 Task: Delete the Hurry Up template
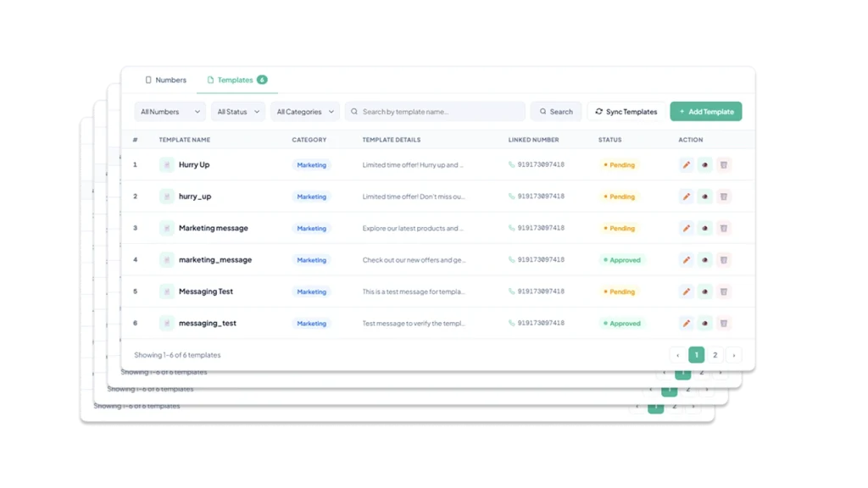click(723, 165)
